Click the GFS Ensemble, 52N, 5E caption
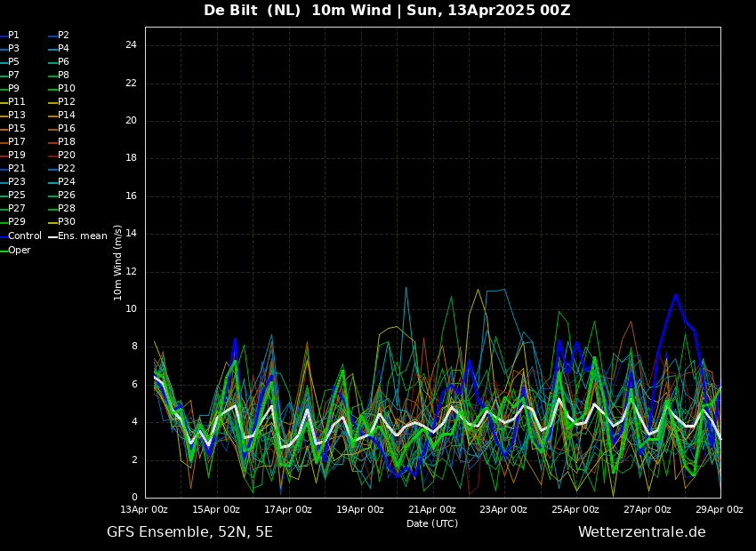This screenshot has height=551, width=756. 189,532
